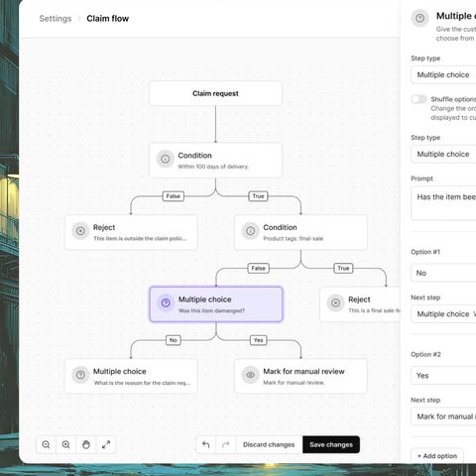Click 'This item is outside the claim polic...' text
Viewport: 476px width, 476px height.
point(140,239)
